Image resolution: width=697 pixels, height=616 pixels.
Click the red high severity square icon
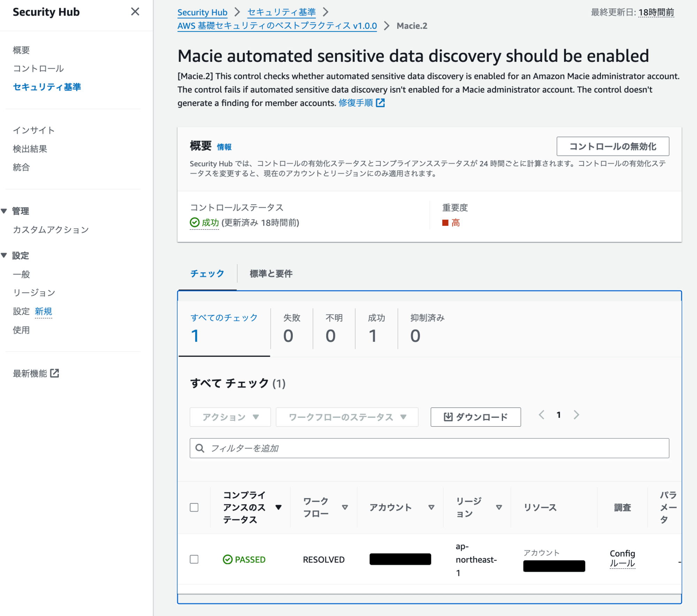pos(445,223)
